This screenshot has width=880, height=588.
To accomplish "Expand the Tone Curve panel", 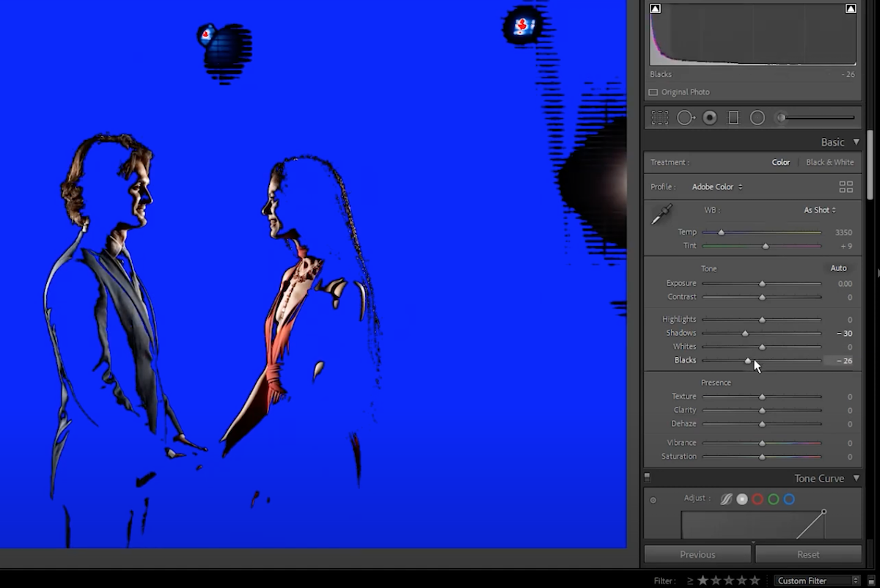I will [x=858, y=478].
